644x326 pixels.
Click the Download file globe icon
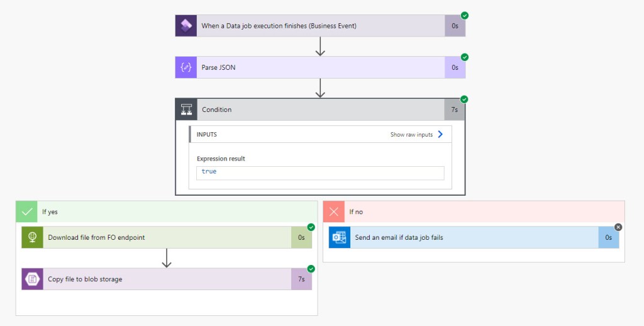click(x=32, y=237)
